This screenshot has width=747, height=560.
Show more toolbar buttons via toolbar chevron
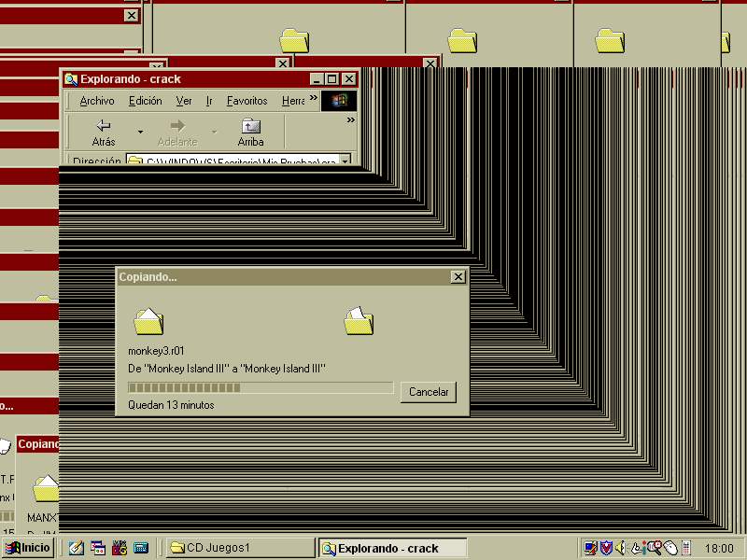(x=351, y=120)
